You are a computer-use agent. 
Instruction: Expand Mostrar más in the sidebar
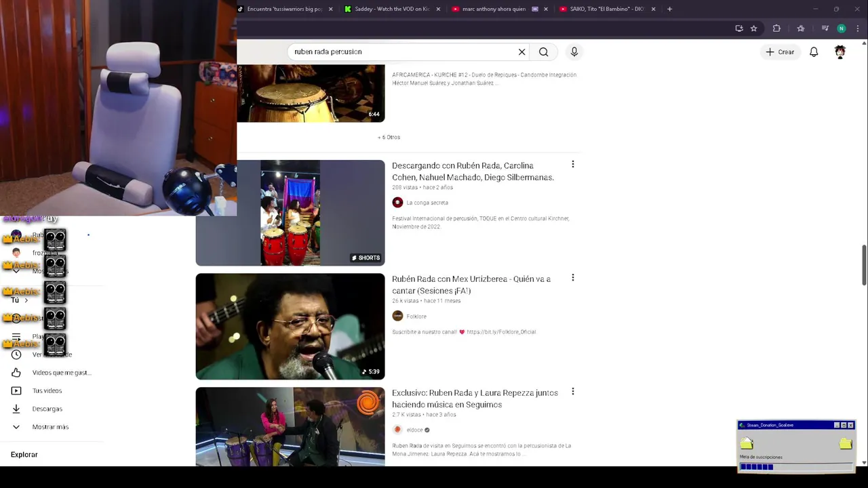pos(50,427)
